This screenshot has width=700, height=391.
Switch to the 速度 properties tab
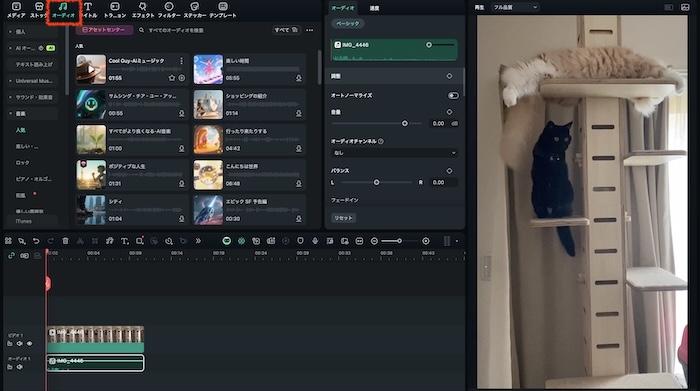pyautogui.click(x=374, y=8)
